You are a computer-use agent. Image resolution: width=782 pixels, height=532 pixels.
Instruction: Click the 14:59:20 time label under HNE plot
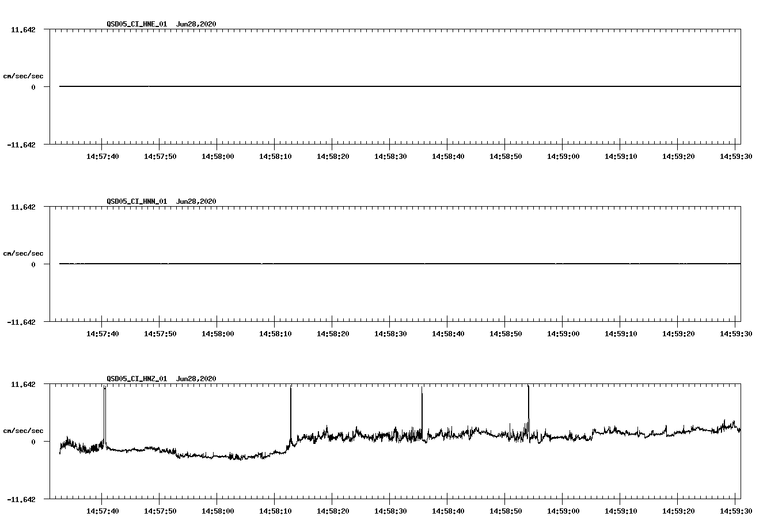click(678, 156)
